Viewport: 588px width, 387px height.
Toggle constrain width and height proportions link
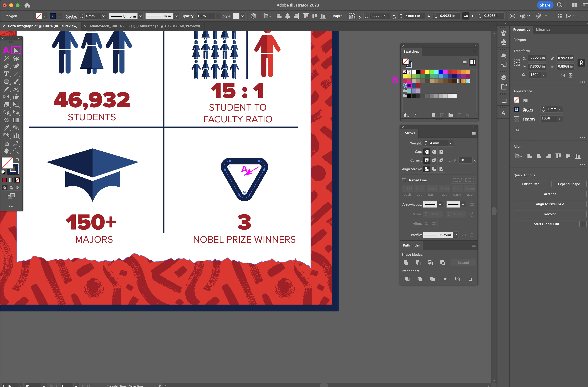(581, 63)
